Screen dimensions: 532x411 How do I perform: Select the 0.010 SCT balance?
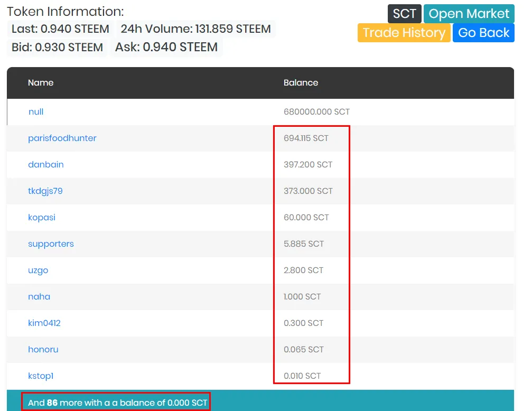(x=302, y=376)
